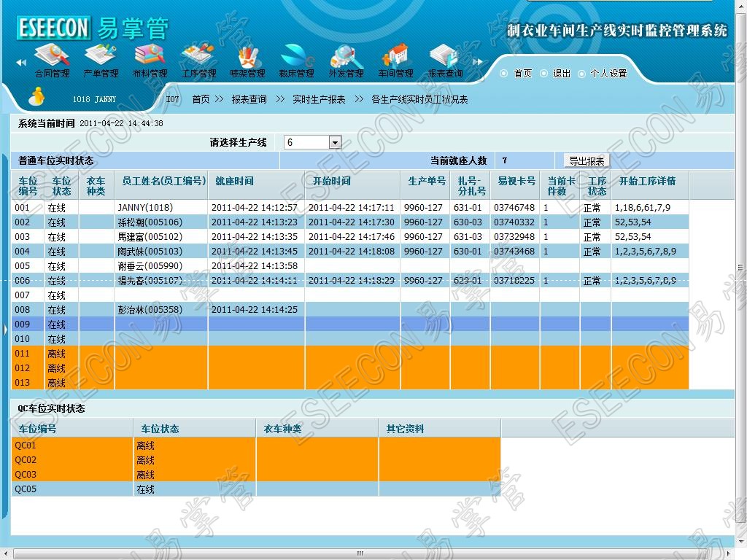Click the 外发管理 outsourcing management icon

[x=346, y=60]
